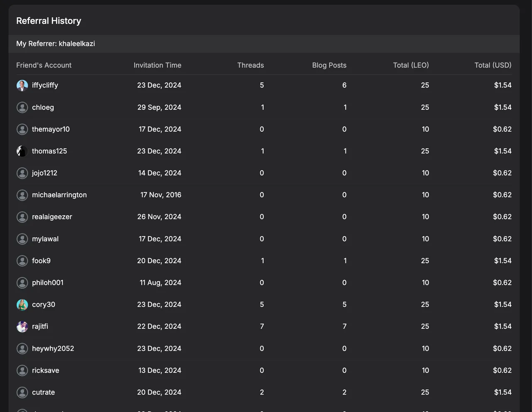532x412 pixels.
Task: Click iffycliffy's profile avatar
Action: (22, 86)
